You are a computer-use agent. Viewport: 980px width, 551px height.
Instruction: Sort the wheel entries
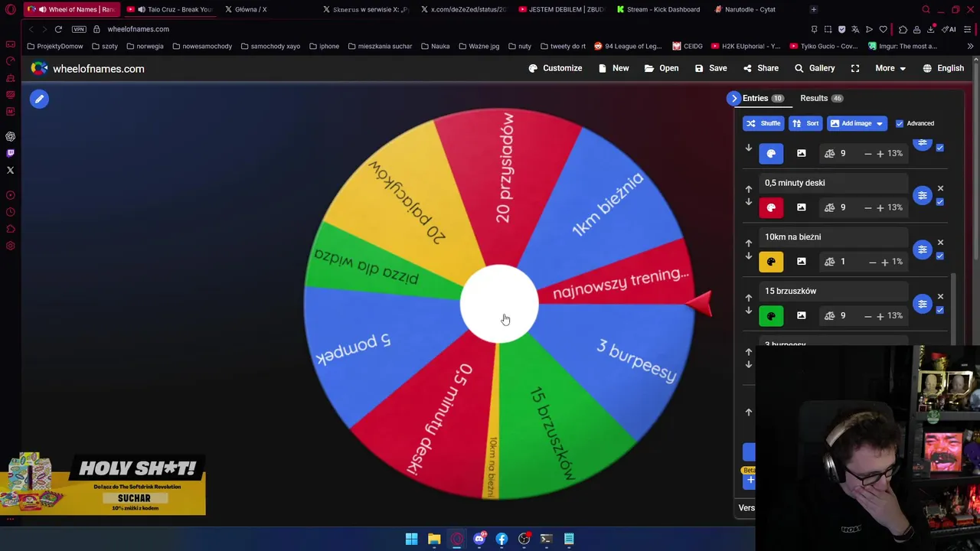[x=805, y=123]
